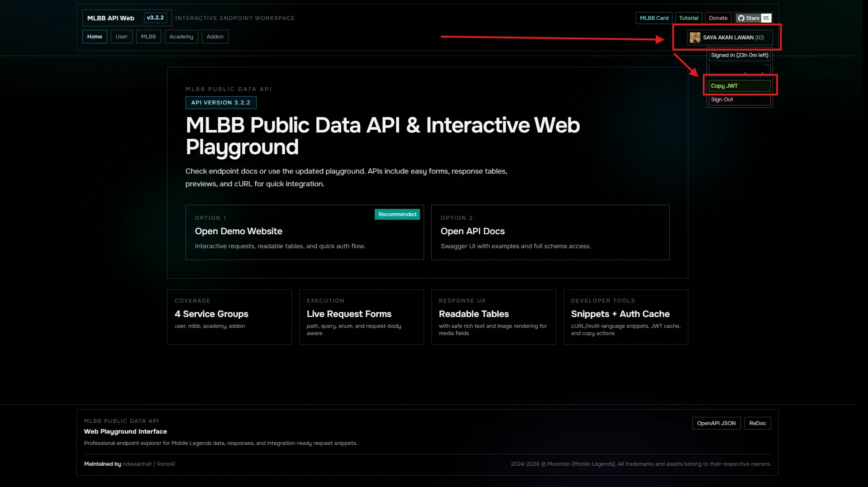Click the v3.2.2 version badge
The width and height of the screenshot is (868, 487).
pyautogui.click(x=155, y=18)
